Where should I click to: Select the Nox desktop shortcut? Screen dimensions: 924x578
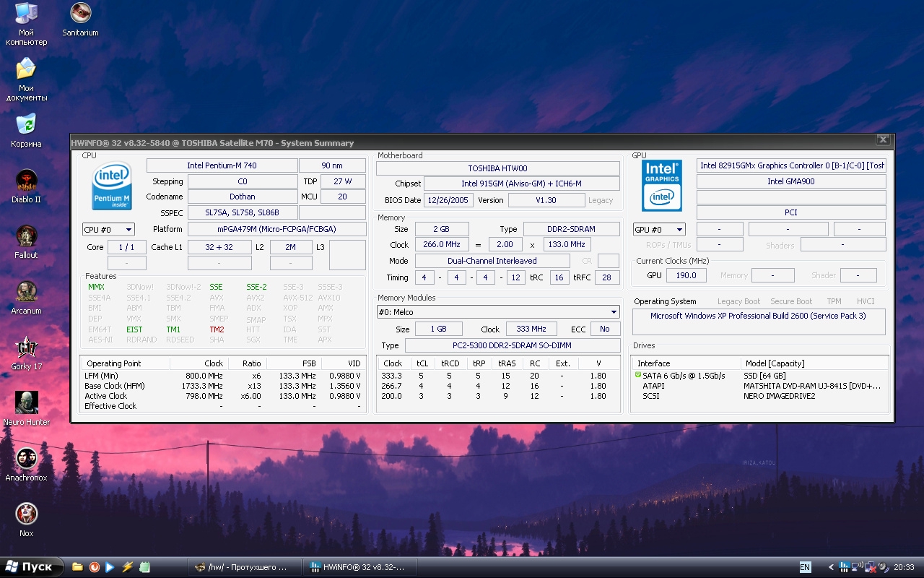(x=26, y=519)
